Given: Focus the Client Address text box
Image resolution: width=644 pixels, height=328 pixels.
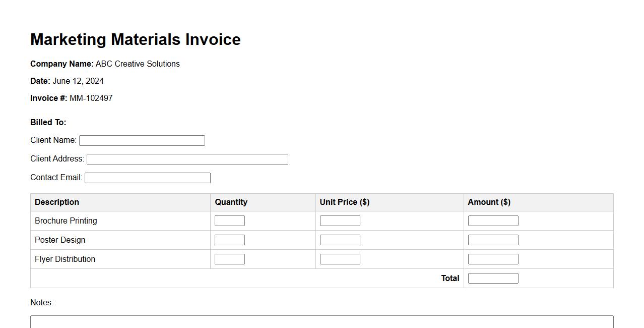Looking at the screenshot, I should [187, 159].
